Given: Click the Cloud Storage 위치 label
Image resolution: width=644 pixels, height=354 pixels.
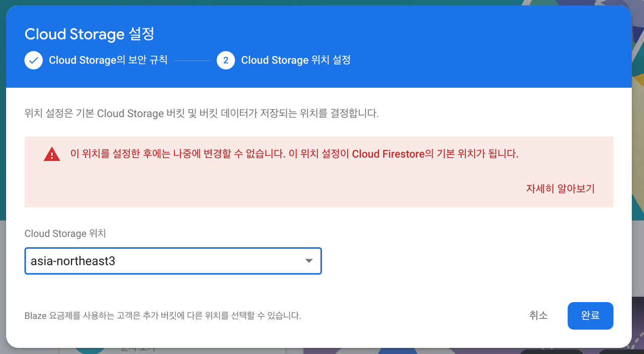Looking at the screenshot, I should coord(65,234).
